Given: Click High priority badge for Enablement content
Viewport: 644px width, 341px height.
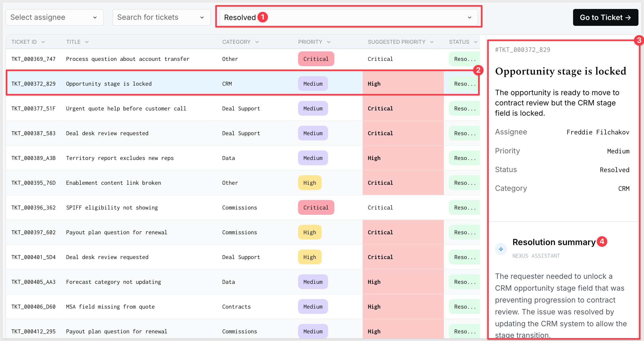Looking at the screenshot, I should (x=310, y=183).
